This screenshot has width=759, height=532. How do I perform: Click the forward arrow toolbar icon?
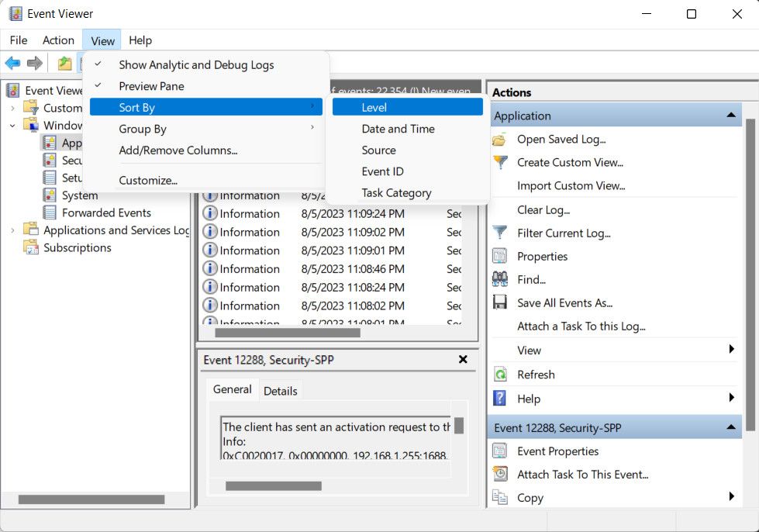click(x=34, y=64)
